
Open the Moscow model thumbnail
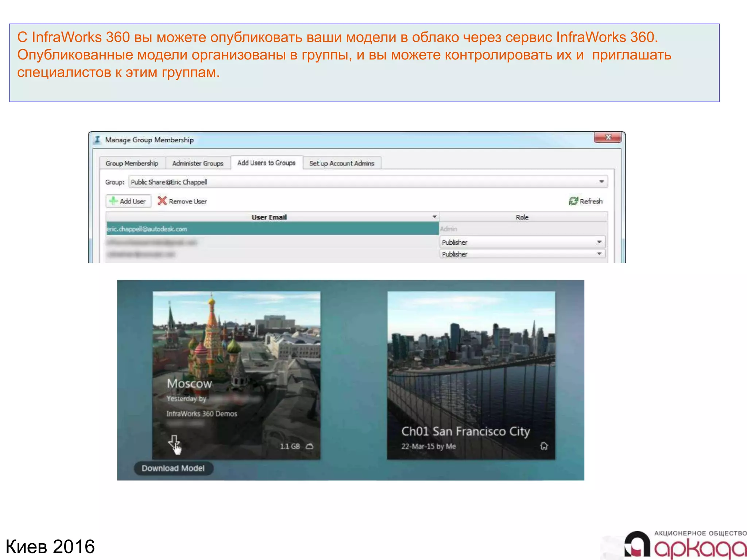[x=236, y=375]
